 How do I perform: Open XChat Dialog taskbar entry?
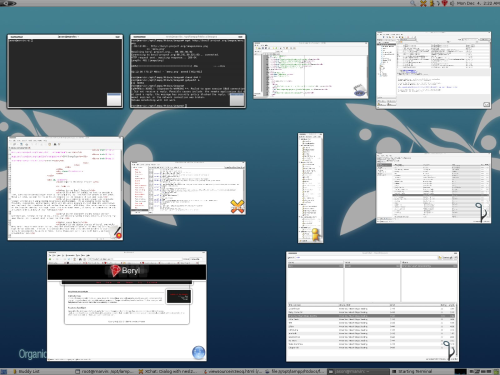[x=168, y=371]
